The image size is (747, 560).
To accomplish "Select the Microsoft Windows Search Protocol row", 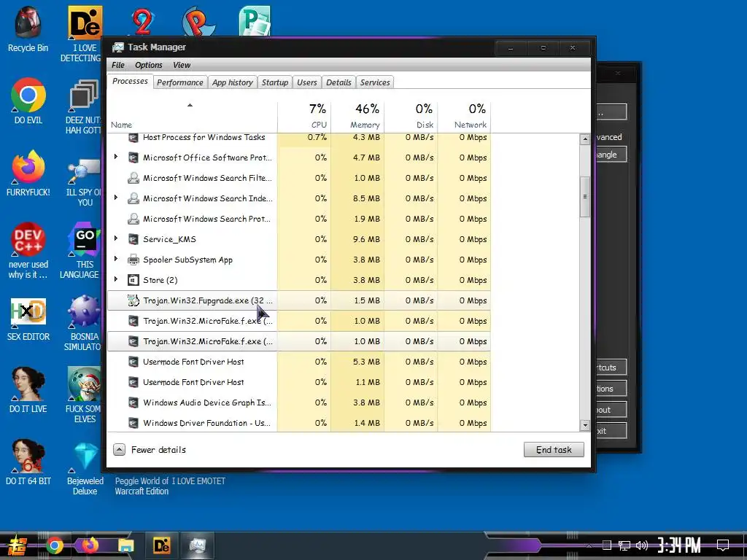I will coord(299,219).
